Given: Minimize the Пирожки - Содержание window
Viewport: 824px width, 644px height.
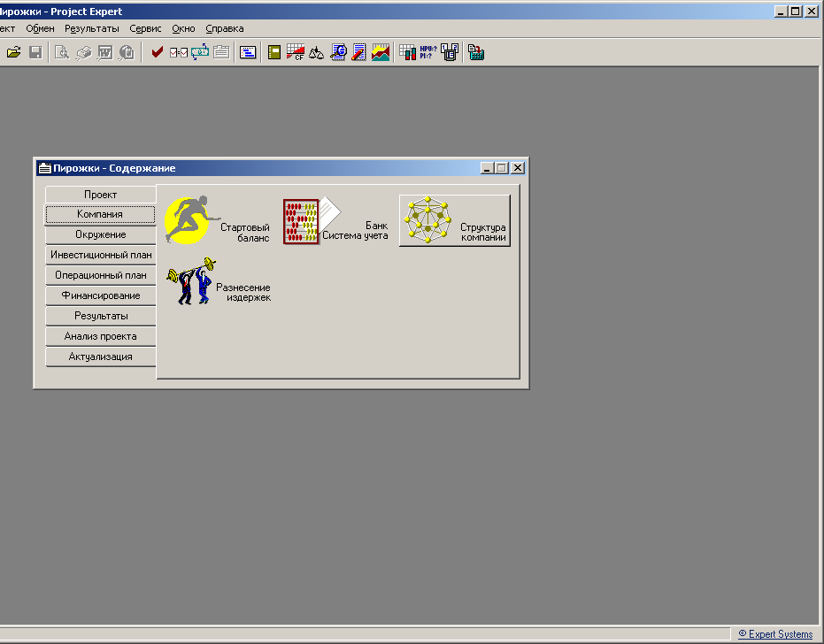Looking at the screenshot, I should [x=487, y=168].
